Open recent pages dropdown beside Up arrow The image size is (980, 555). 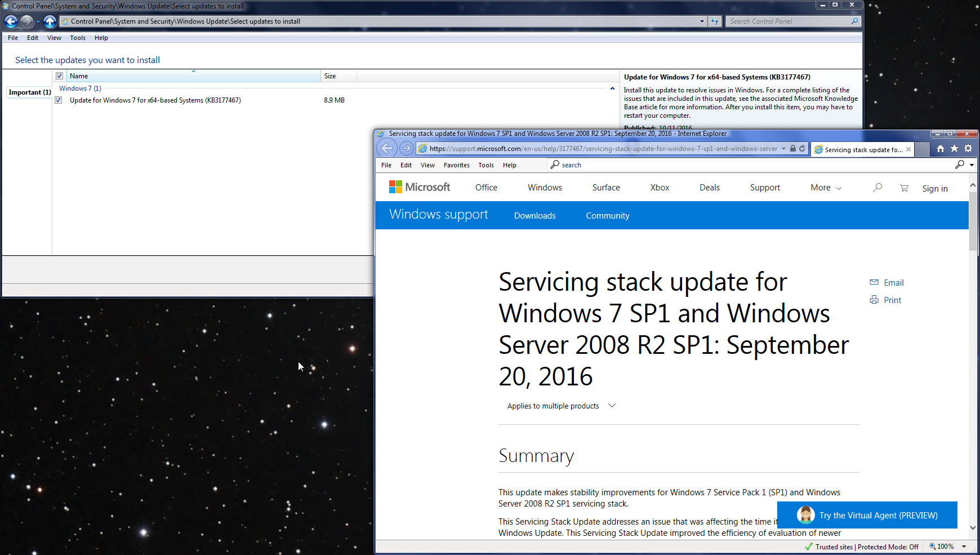pos(38,21)
